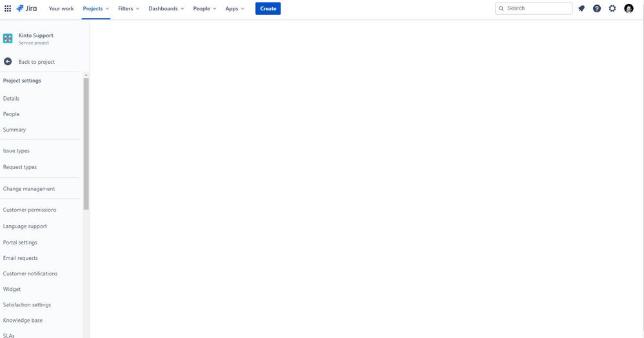644x338 pixels.
Task: Open Email requests settings
Action: 20,258
